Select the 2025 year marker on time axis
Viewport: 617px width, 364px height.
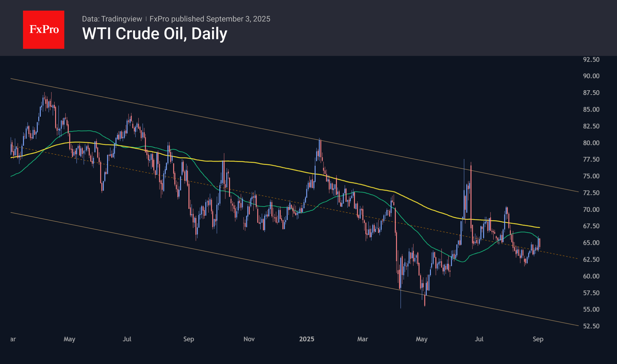click(x=307, y=339)
